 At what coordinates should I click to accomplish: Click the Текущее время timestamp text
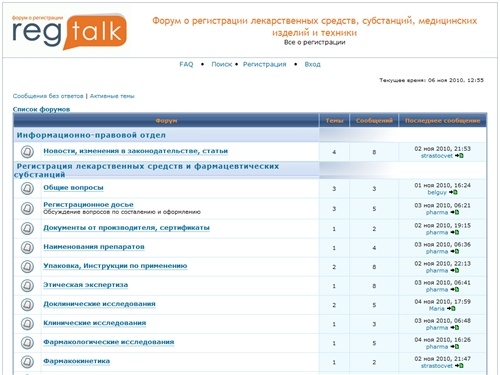click(x=431, y=80)
